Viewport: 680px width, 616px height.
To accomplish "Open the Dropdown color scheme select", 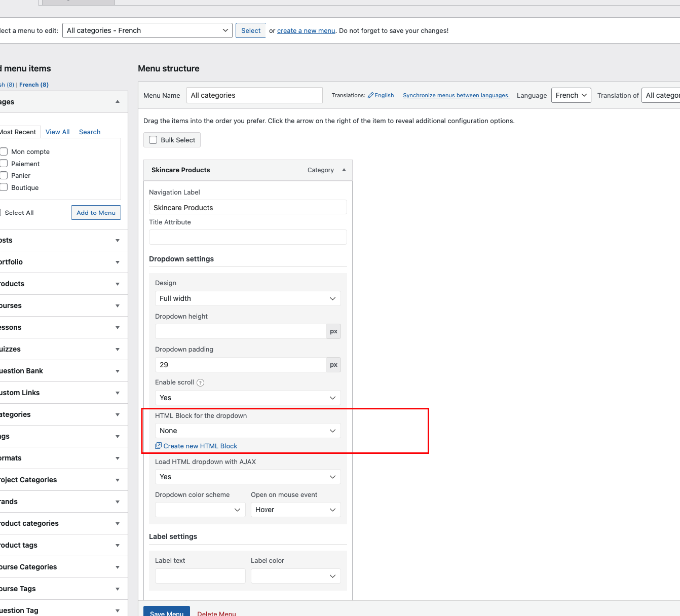I will click(200, 510).
